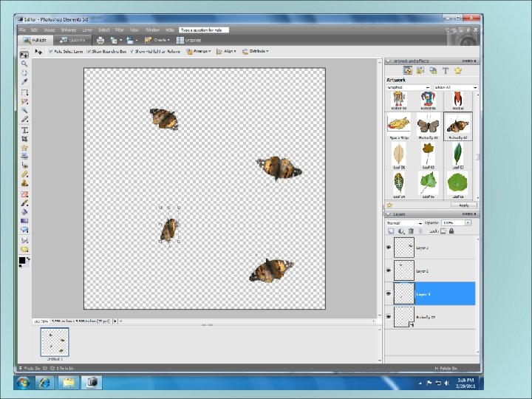
Task: Open the Show All filter dropdown
Action: coord(456,87)
